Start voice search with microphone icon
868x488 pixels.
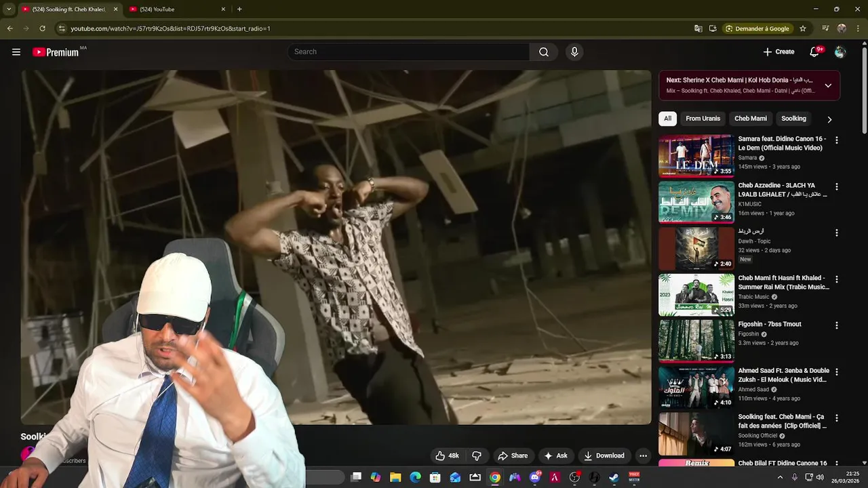pos(574,52)
